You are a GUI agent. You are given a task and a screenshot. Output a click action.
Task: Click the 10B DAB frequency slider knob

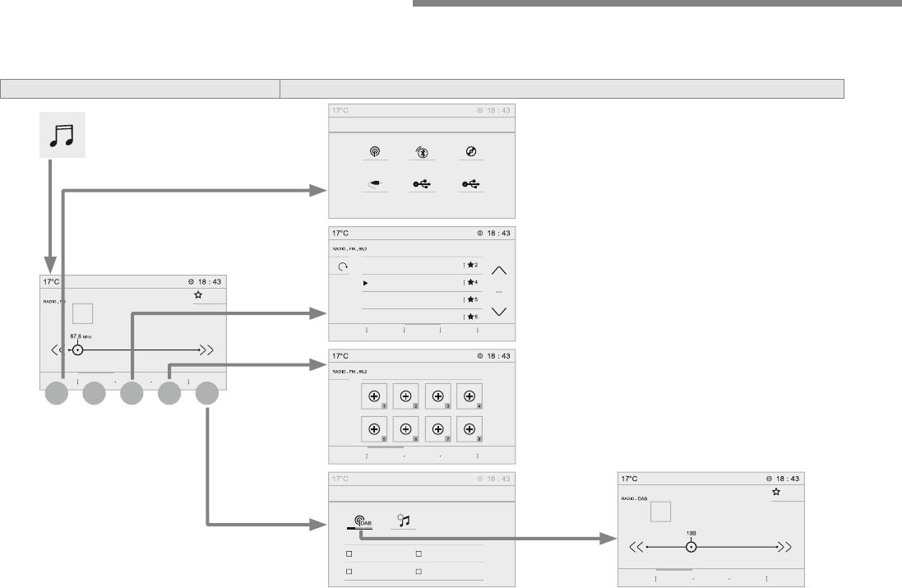[692, 547]
